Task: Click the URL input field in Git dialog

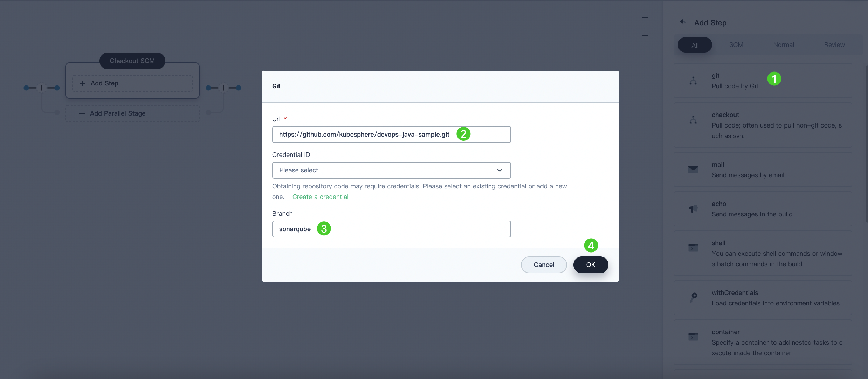Action: pos(391,135)
